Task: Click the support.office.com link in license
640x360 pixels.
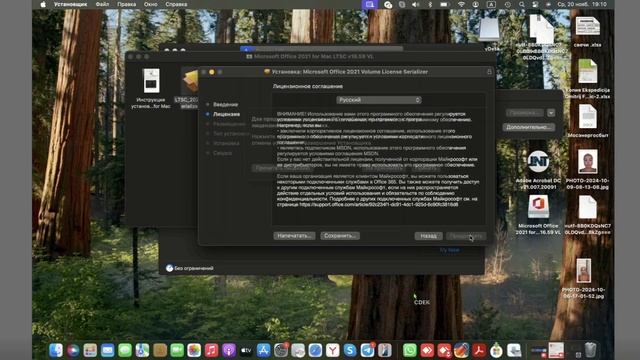Action: (379, 204)
